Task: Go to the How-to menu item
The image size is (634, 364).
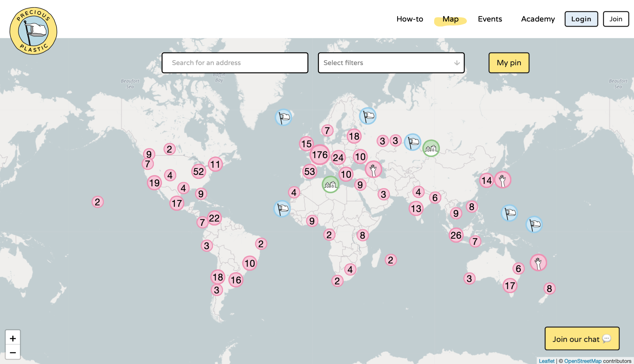Action: tap(410, 19)
